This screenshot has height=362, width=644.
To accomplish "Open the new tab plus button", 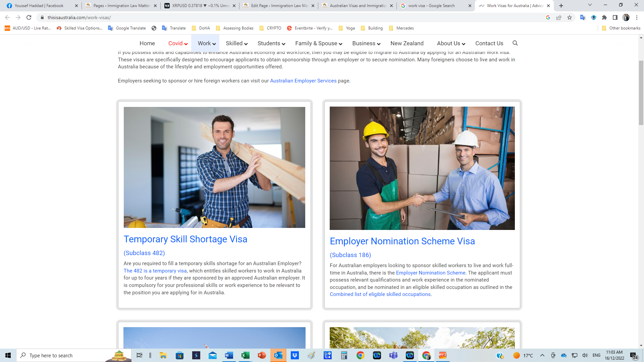I will click(561, 6).
